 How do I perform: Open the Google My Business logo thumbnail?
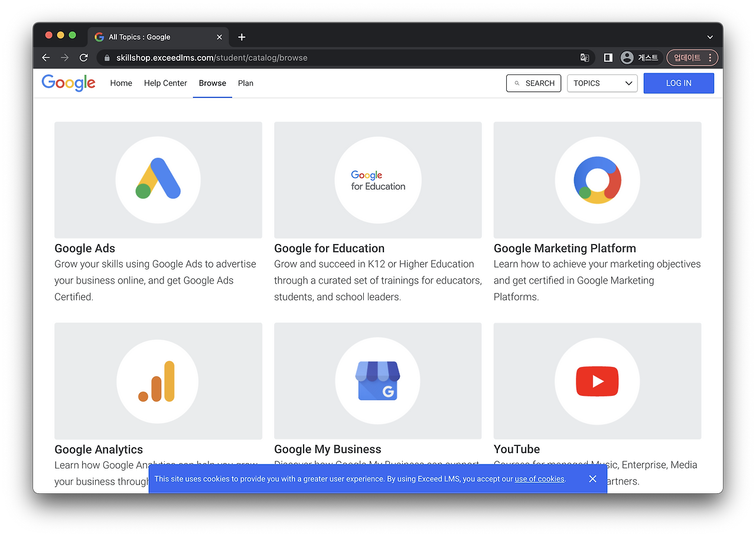tap(378, 381)
